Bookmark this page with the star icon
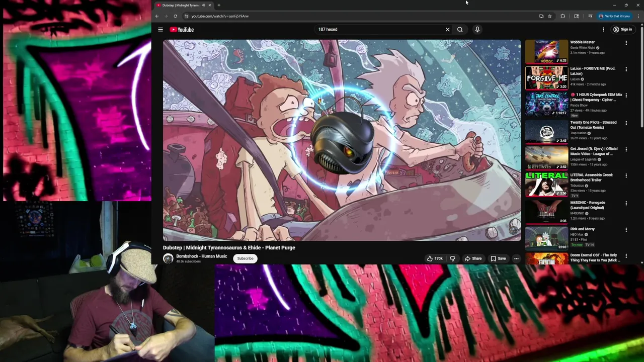Screen dimensions: 644x362 (x=549, y=16)
